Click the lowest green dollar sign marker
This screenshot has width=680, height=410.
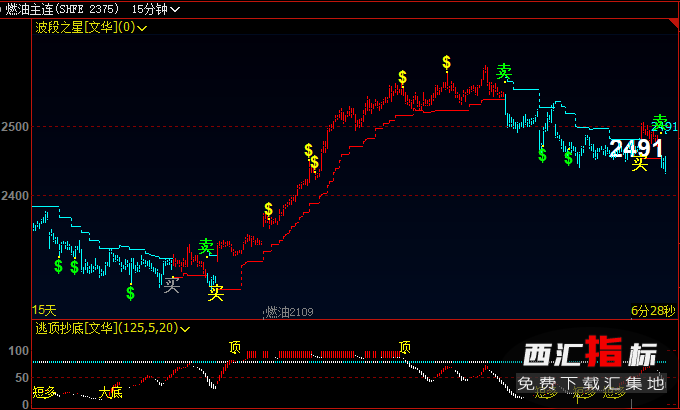pyautogui.click(x=130, y=293)
